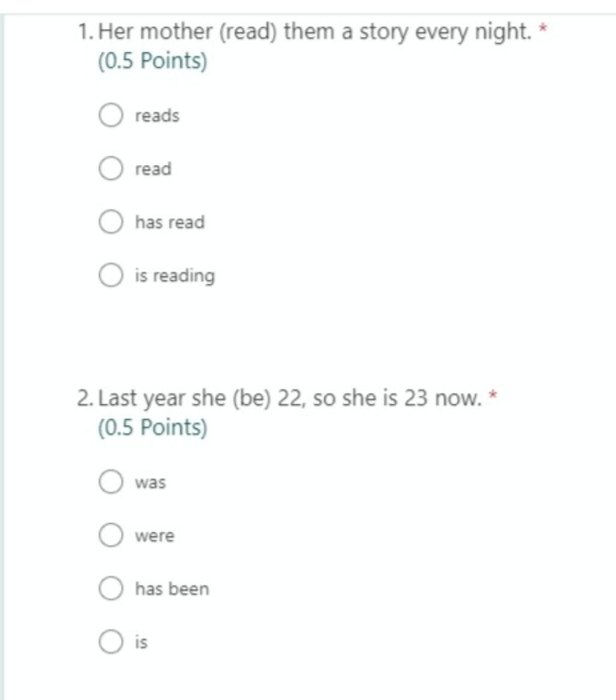Click the red required asterisk on question 2
The width and height of the screenshot is (616, 700).
coord(493,395)
